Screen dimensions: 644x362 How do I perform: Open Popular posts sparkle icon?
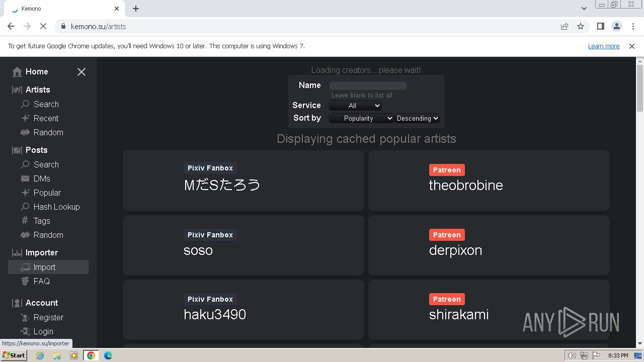pyautogui.click(x=25, y=193)
